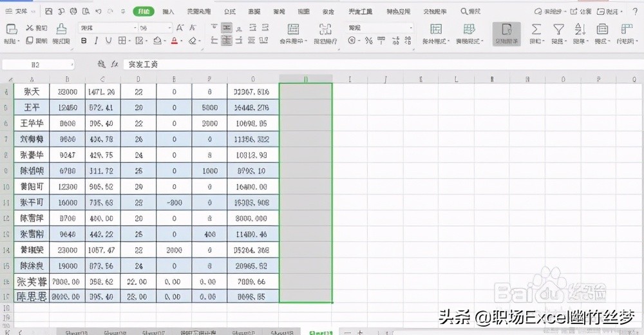Click the AutoSum sigma icon

(536, 29)
